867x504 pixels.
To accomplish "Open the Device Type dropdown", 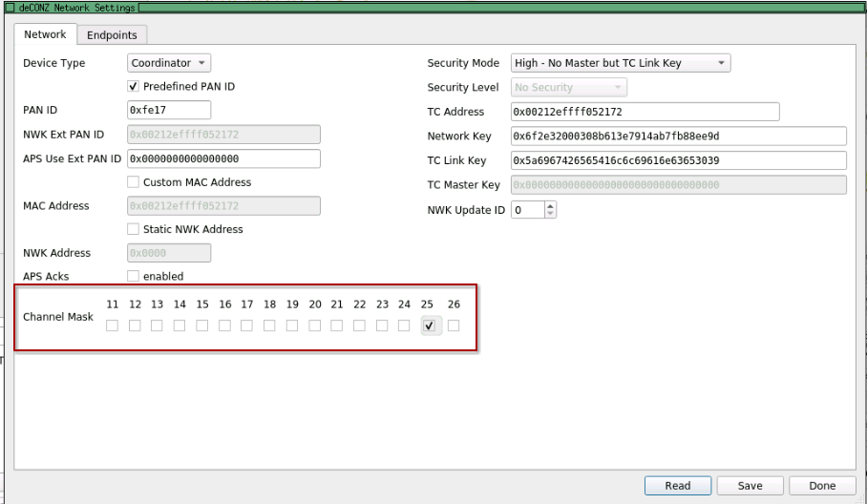I will click(x=169, y=64).
